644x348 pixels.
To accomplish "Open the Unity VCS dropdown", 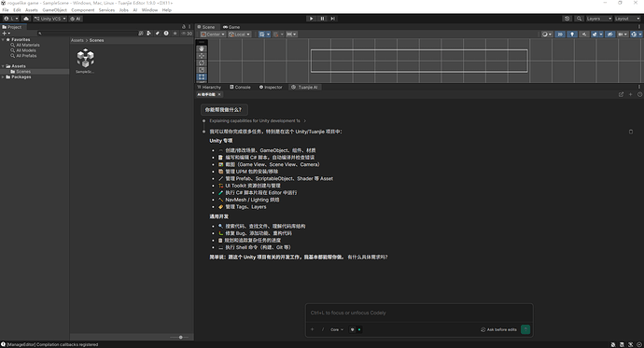I will pos(49,19).
